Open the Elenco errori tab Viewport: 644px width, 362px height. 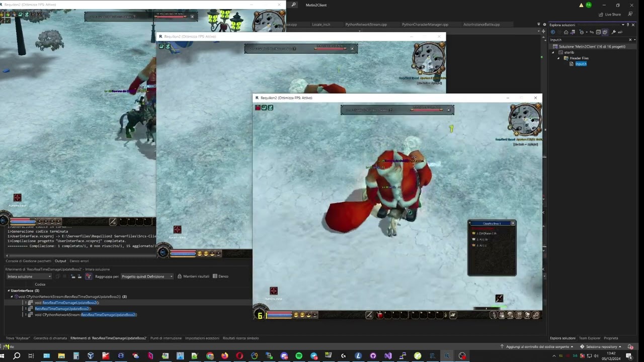point(79,261)
